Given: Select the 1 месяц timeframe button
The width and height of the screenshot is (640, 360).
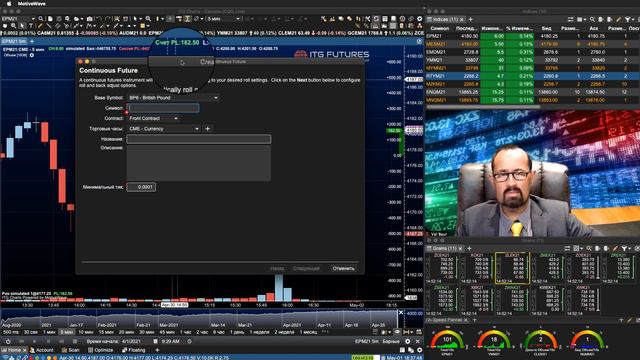Looking at the screenshot, I should (x=309, y=332).
